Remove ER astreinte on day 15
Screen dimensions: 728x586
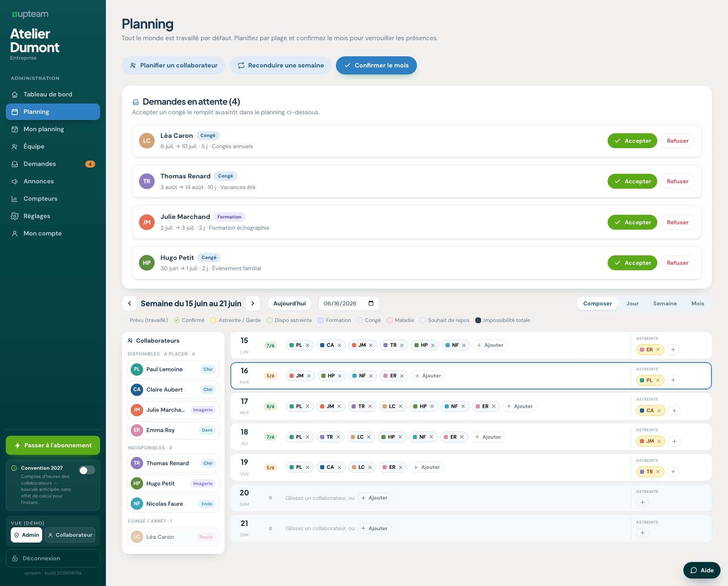(x=658, y=350)
